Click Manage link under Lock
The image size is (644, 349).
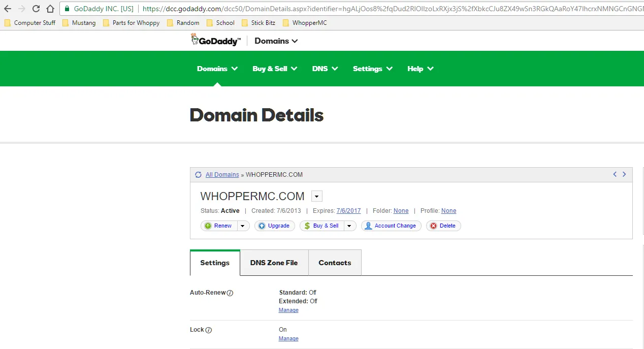(x=288, y=339)
